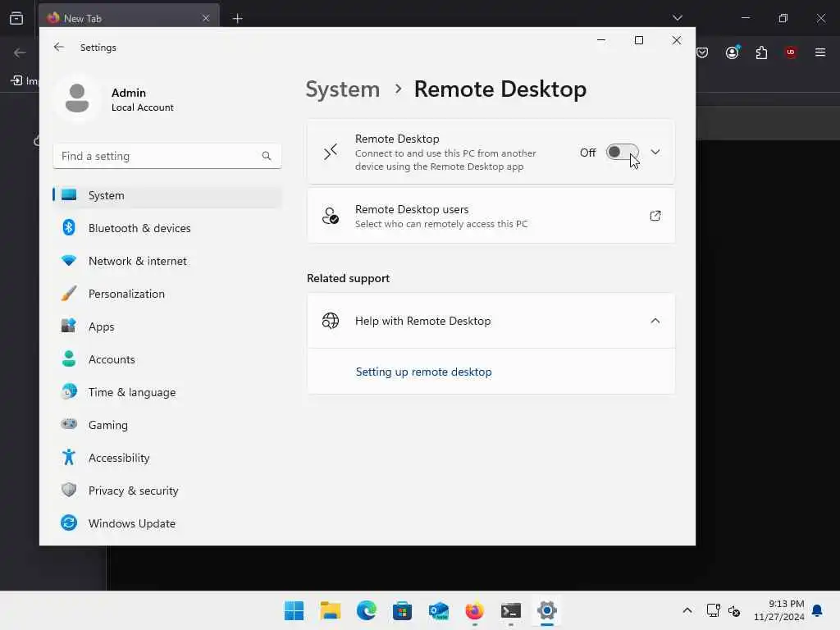
Task: Select the Firefox New Tab tab
Action: [129, 18]
